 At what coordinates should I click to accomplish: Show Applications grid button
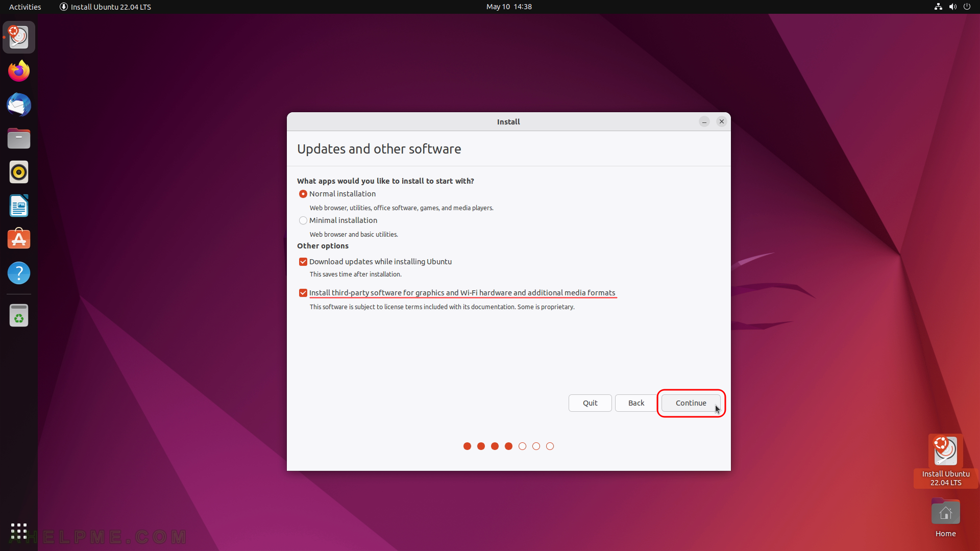(x=19, y=531)
